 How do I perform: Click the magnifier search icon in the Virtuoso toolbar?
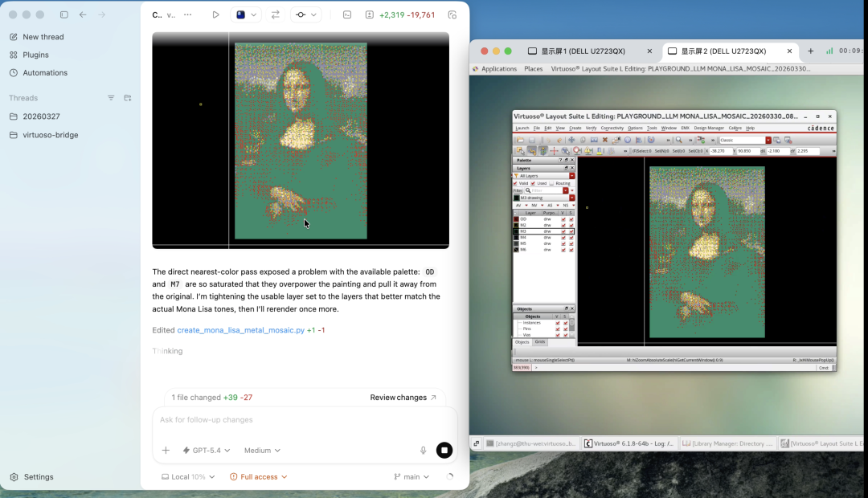(x=678, y=140)
